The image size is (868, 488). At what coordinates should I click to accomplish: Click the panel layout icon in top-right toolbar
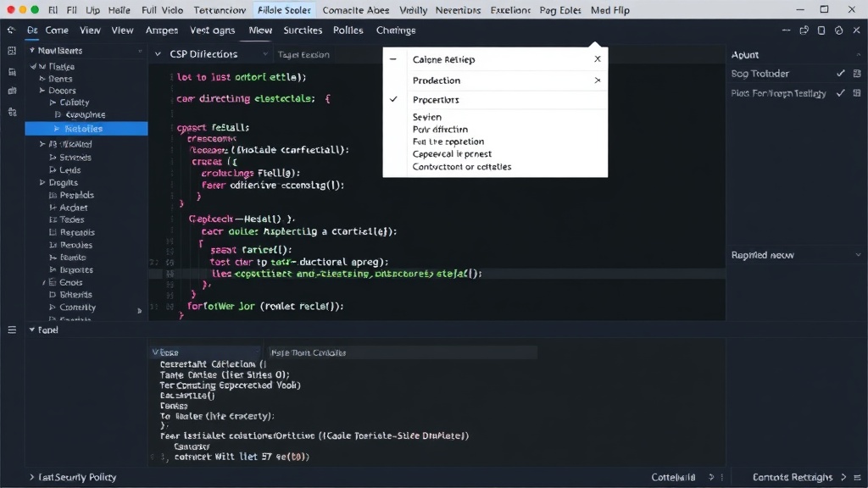click(x=821, y=30)
